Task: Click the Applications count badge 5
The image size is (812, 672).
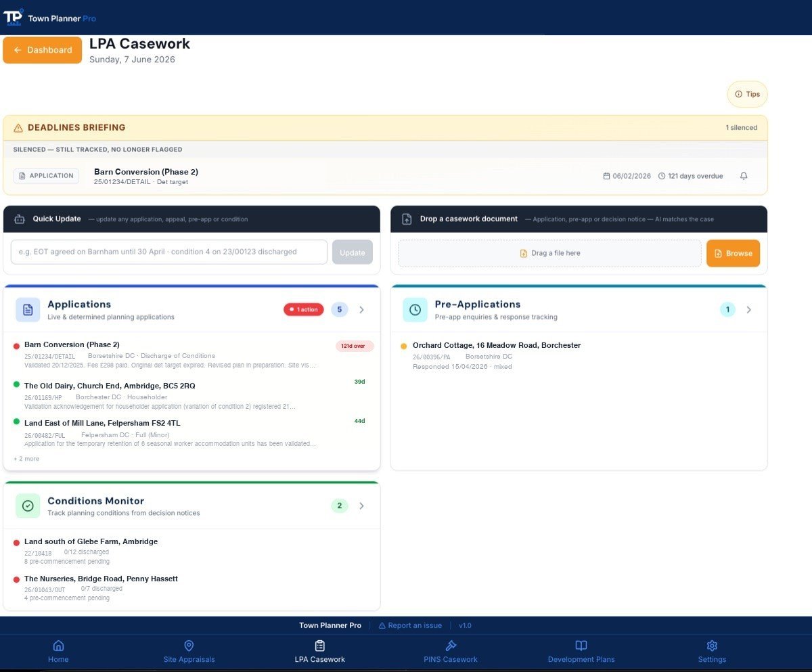Action: 340,309
